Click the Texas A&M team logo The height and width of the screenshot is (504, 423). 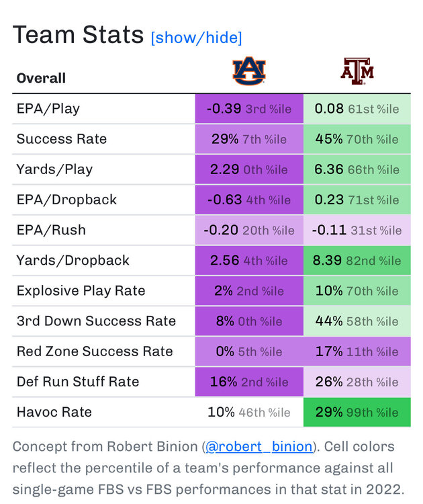click(357, 71)
